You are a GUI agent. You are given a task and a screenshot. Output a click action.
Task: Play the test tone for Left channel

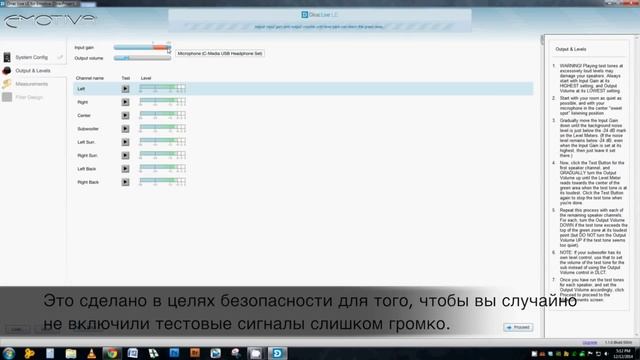pos(125,89)
